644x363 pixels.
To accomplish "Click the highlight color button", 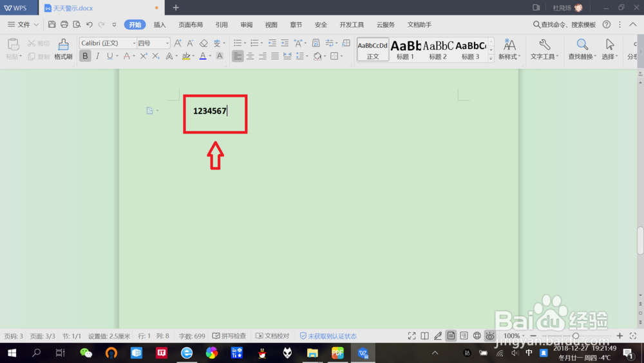I will coord(186,56).
